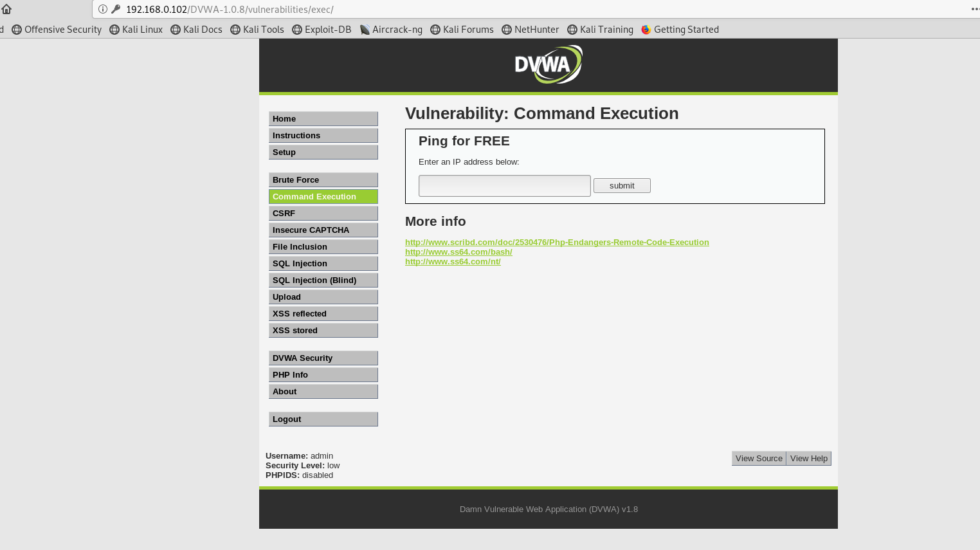Open the ss64.com/nt link
Image resolution: width=980 pixels, height=550 pixels.
pyautogui.click(x=453, y=262)
